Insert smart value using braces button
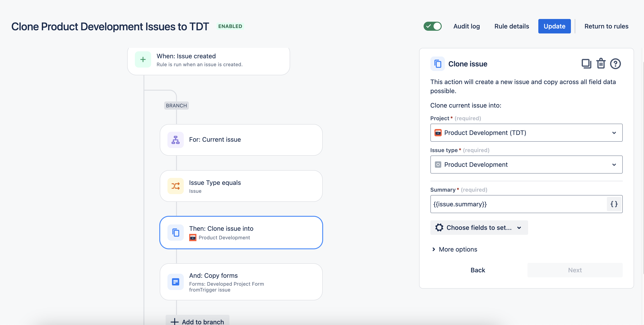 (x=614, y=204)
